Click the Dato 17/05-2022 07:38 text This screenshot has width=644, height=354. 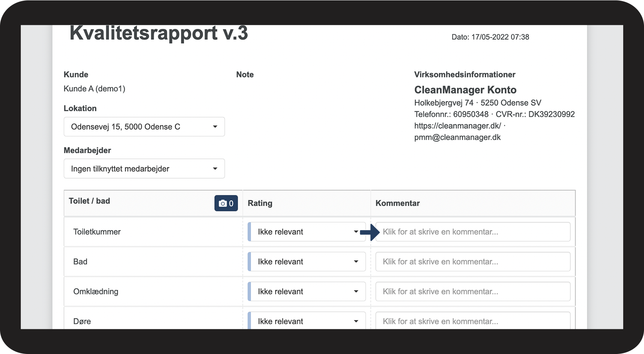click(490, 37)
